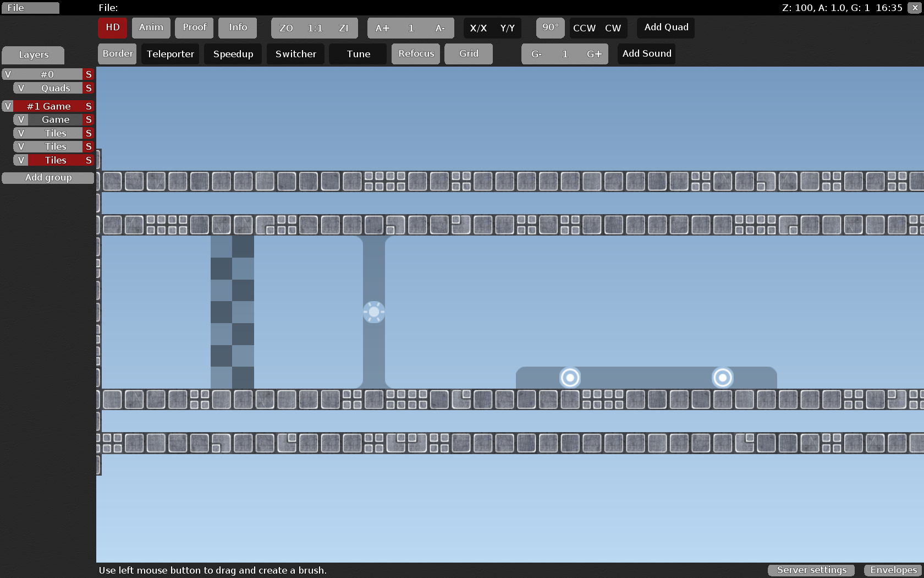Screen dimensions: 924x578
Task: Switch to the Info view
Action: pos(238,27)
